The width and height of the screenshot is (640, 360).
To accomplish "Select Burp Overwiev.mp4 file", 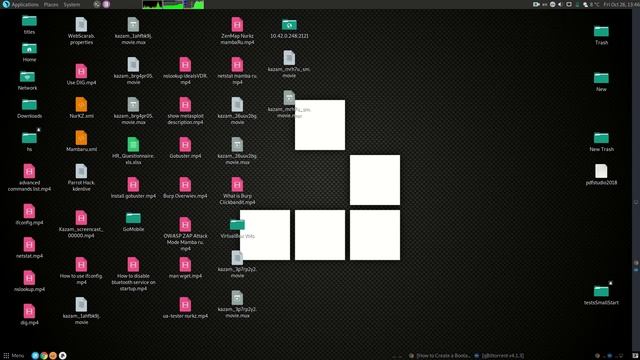I will 185,188.
